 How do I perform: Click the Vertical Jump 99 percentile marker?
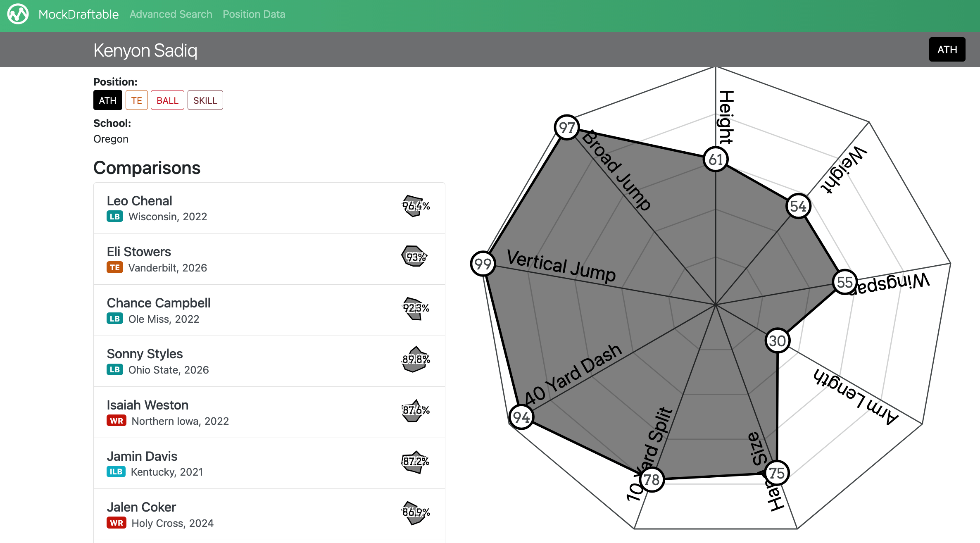pyautogui.click(x=483, y=264)
